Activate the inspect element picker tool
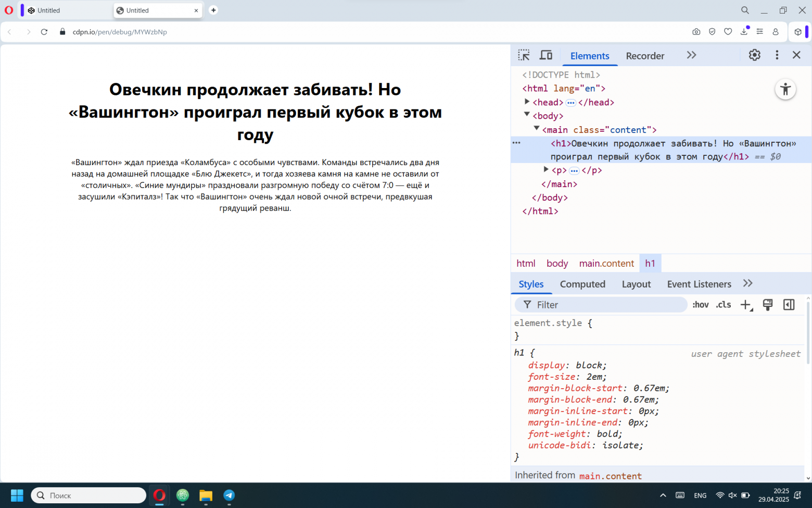The image size is (812, 508). (x=524, y=55)
